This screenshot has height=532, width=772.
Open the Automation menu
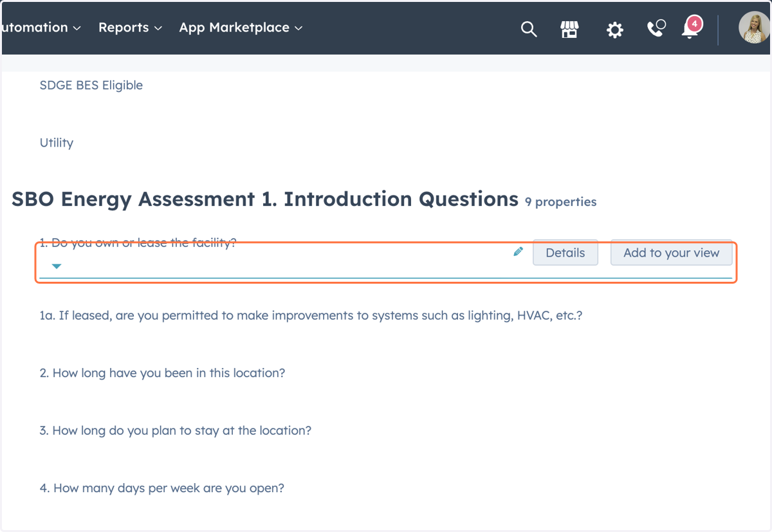click(41, 28)
